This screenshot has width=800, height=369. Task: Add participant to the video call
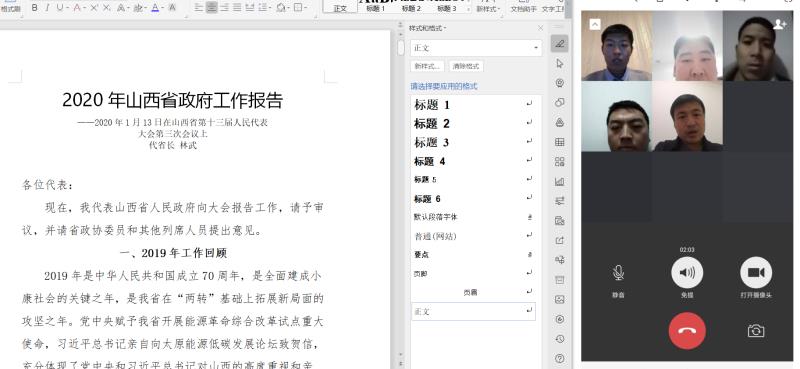coord(780,24)
